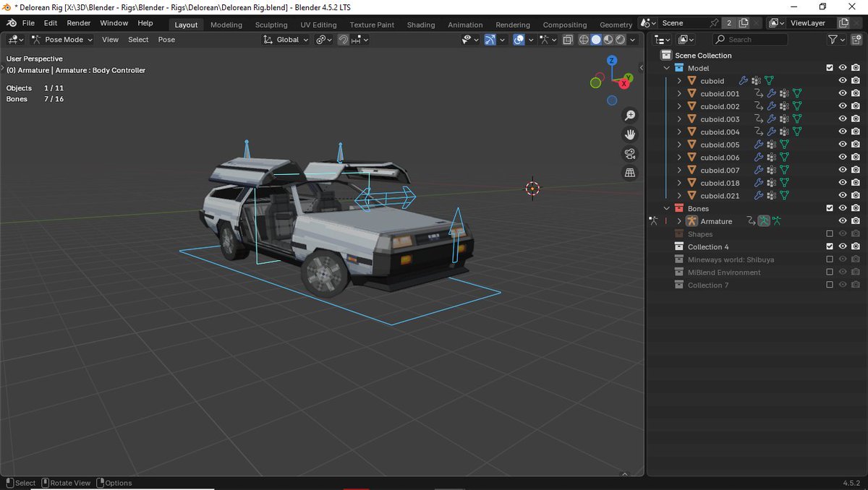Click the vertex groups icon on cuboid.005
This screenshot has height=490, width=868.
tap(771, 145)
